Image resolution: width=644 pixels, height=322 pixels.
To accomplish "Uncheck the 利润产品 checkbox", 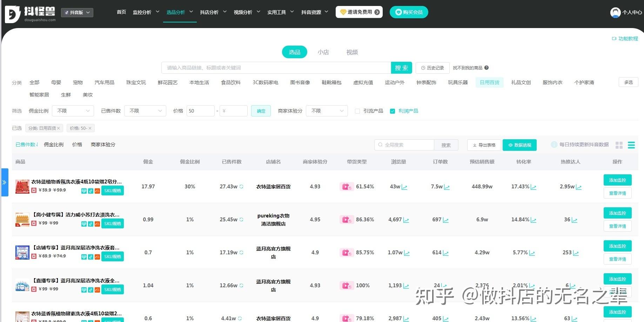I will [x=393, y=111].
